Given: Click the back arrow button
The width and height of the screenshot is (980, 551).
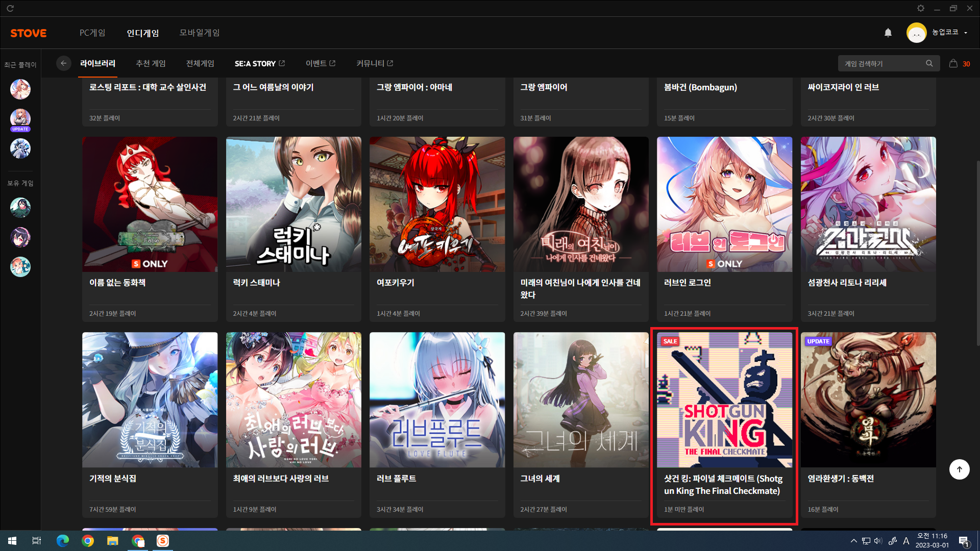Looking at the screenshot, I should [x=63, y=63].
